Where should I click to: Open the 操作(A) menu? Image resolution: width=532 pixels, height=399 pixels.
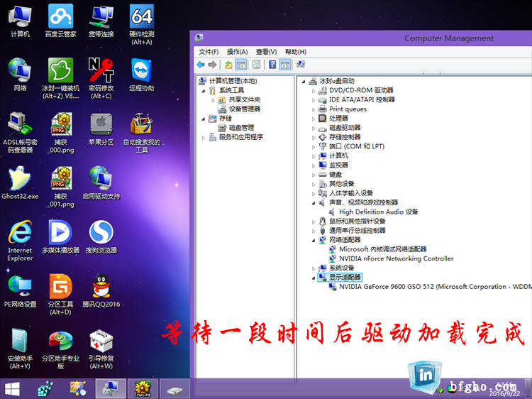point(237,52)
